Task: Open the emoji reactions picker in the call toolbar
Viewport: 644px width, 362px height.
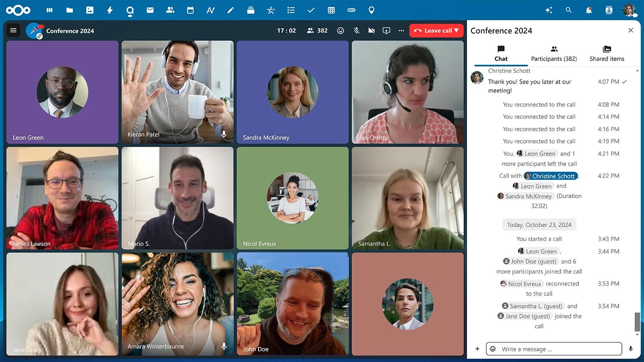Action: (x=340, y=30)
